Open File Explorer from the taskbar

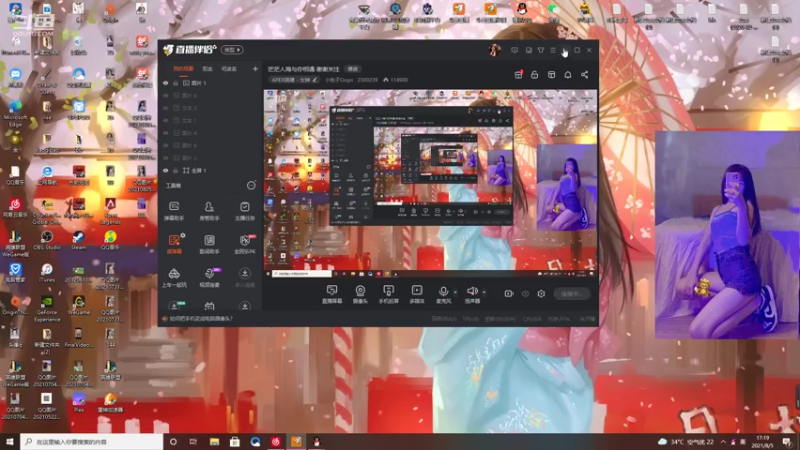tap(214, 442)
